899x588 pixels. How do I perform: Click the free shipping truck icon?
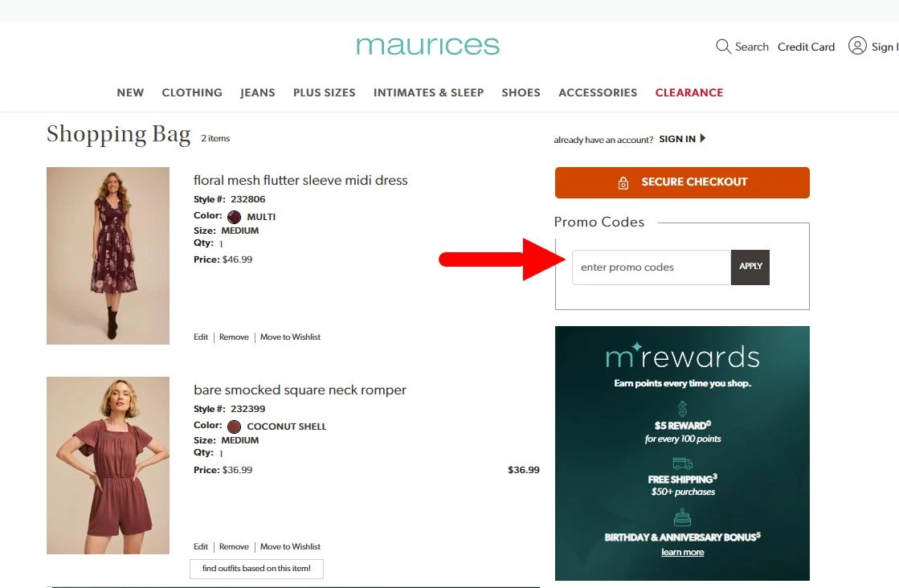click(682, 463)
